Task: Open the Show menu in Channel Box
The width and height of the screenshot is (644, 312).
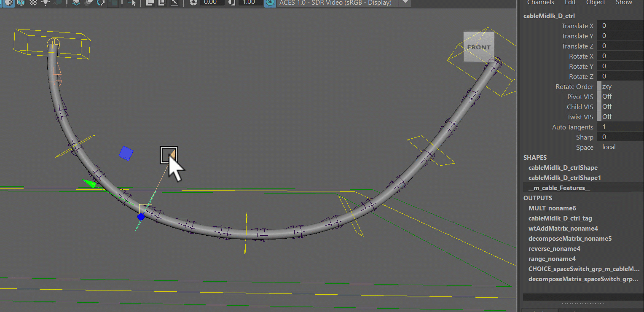Action: (x=624, y=3)
